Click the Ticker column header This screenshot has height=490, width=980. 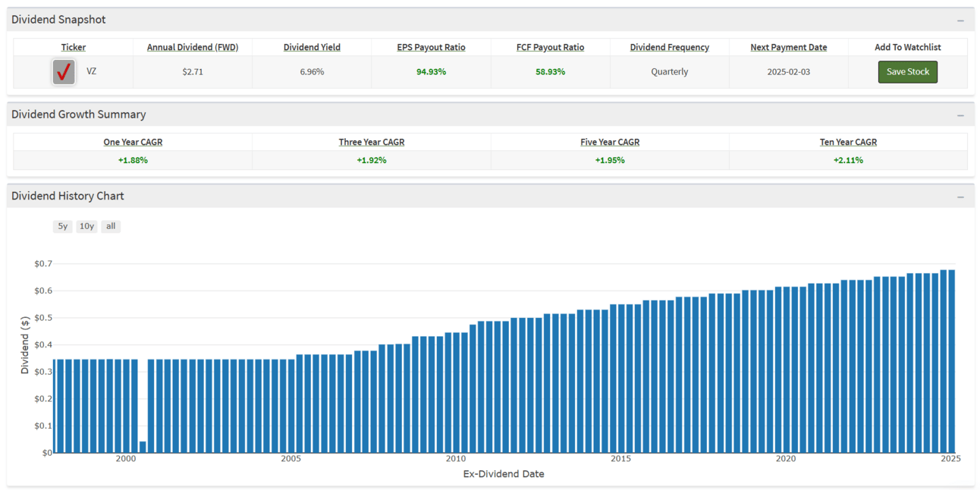74,47
